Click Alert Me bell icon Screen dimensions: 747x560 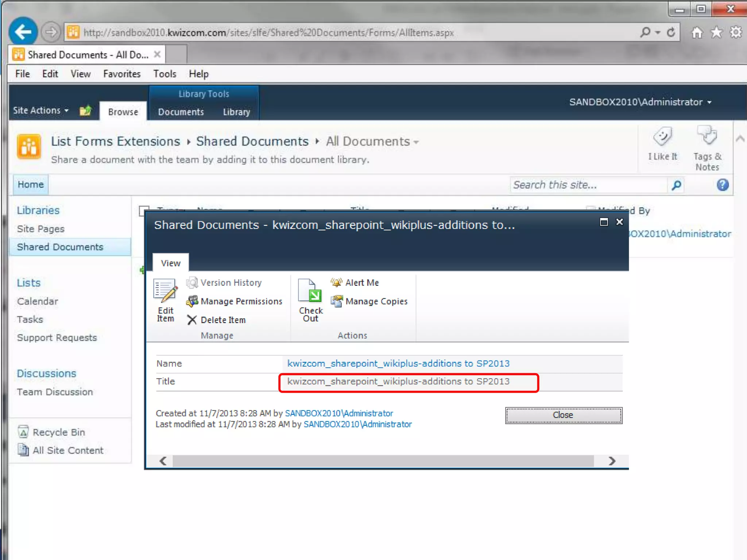(355, 283)
